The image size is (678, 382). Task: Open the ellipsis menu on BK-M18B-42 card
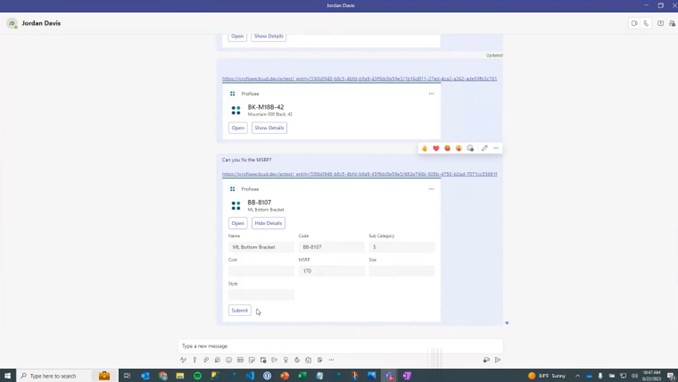coord(431,94)
